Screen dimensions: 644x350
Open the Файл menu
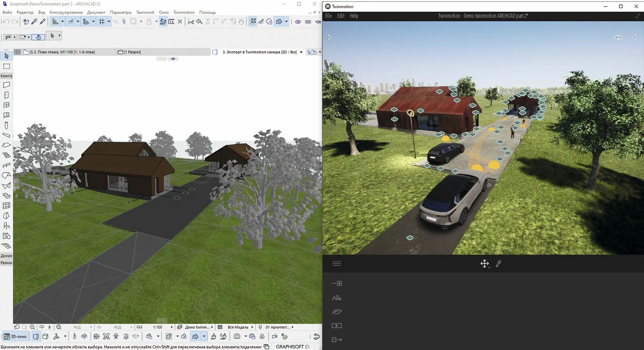pyautogui.click(x=7, y=12)
